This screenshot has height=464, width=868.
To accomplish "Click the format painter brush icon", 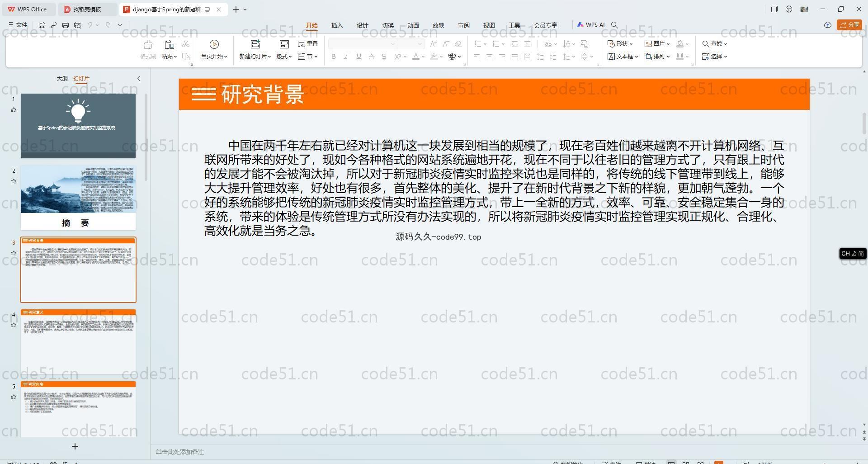I will 148,44.
